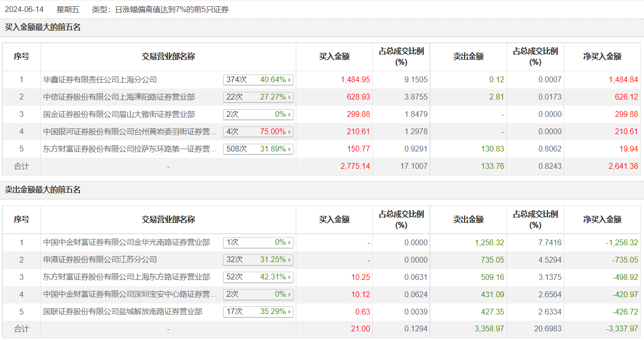Click 华鑫证券有限责任公司上海分公司 brokerage link
The image size is (644, 340).
point(100,80)
